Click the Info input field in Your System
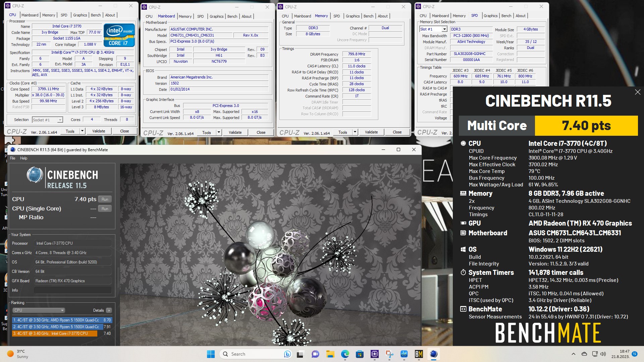Viewport: 644px width, 362px height. [x=72, y=290]
